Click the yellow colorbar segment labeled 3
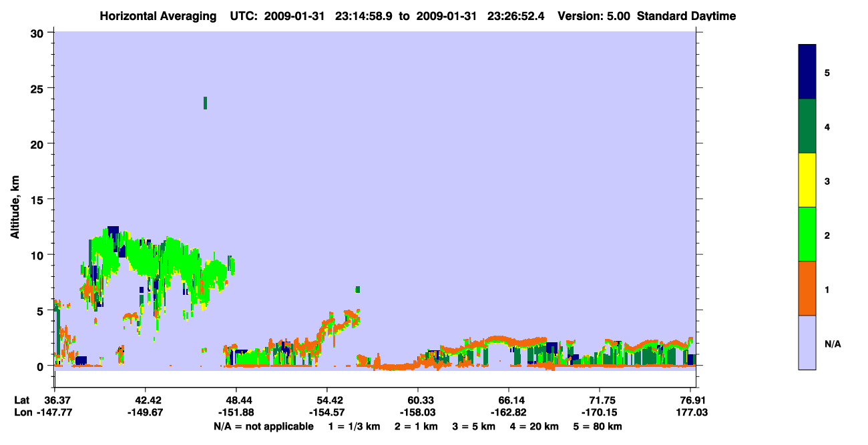The image size is (868, 445). (807, 180)
